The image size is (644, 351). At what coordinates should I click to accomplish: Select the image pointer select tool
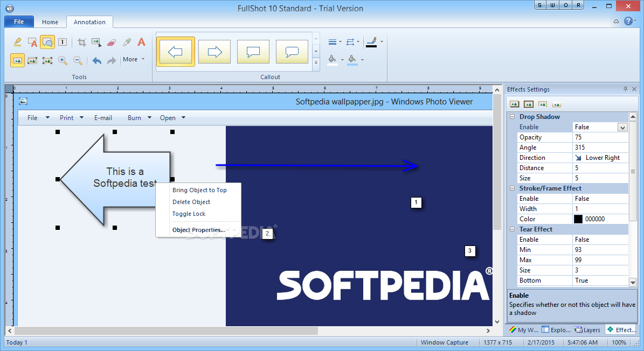click(97, 42)
